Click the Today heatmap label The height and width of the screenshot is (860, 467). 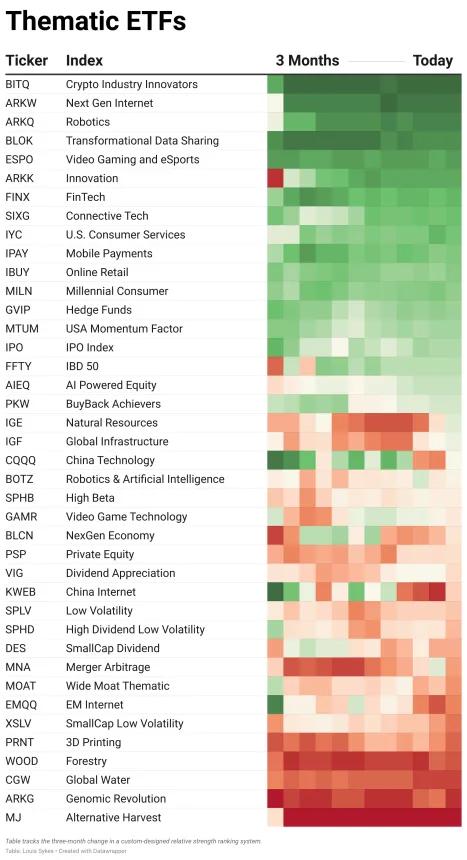coord(433,60)
